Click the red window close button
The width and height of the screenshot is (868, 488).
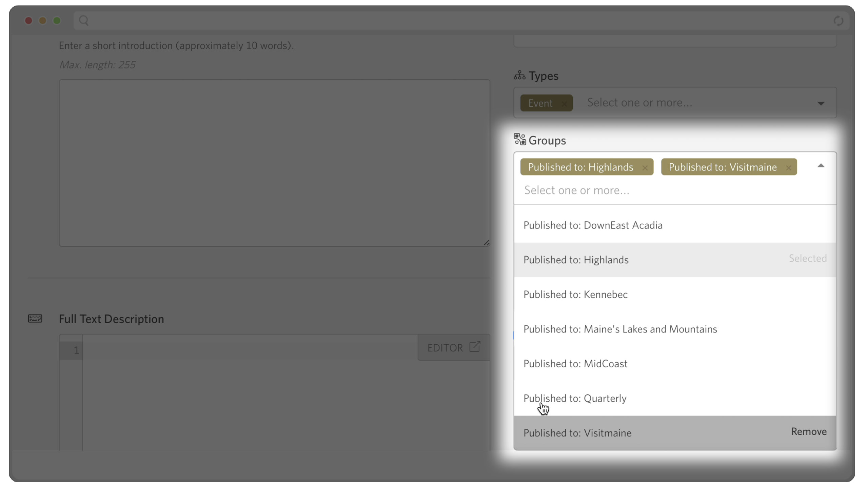pos(28,21)
